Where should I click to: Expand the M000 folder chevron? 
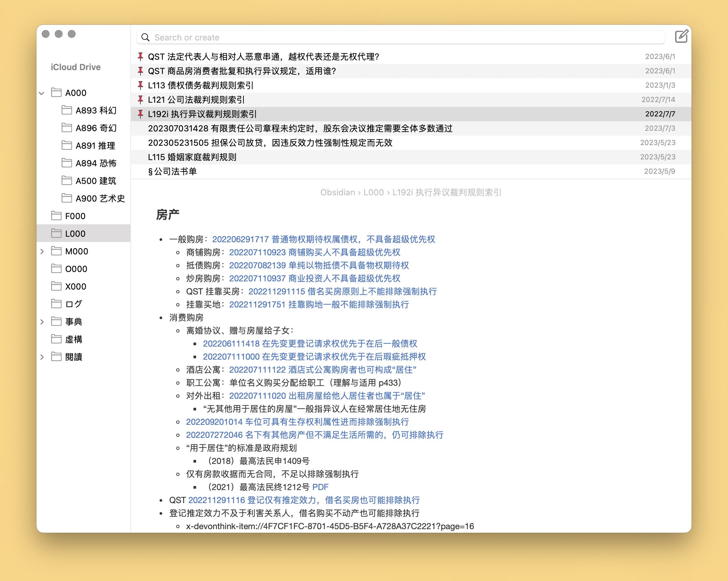42,251
